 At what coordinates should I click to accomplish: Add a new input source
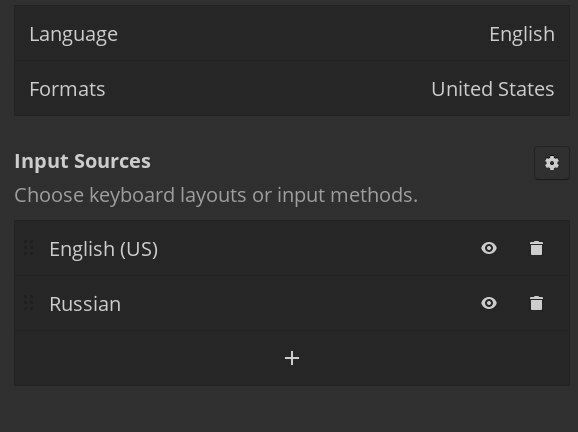pos(292,358)
